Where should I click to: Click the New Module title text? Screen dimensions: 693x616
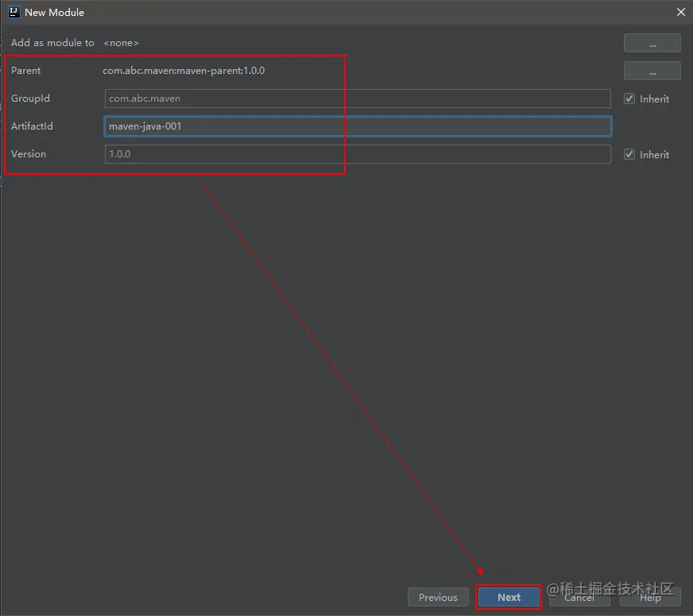(54, 13)
